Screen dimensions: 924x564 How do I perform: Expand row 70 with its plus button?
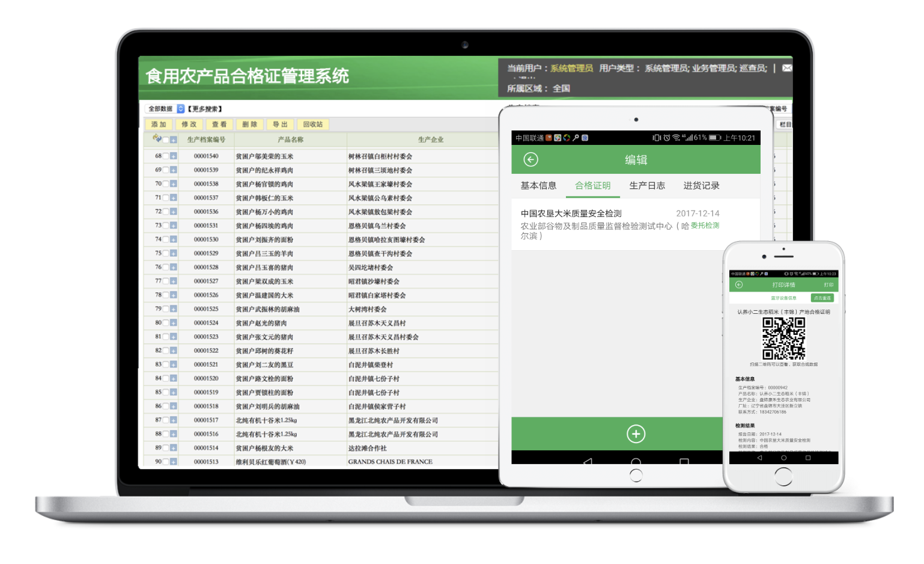(x=173, y=184)
